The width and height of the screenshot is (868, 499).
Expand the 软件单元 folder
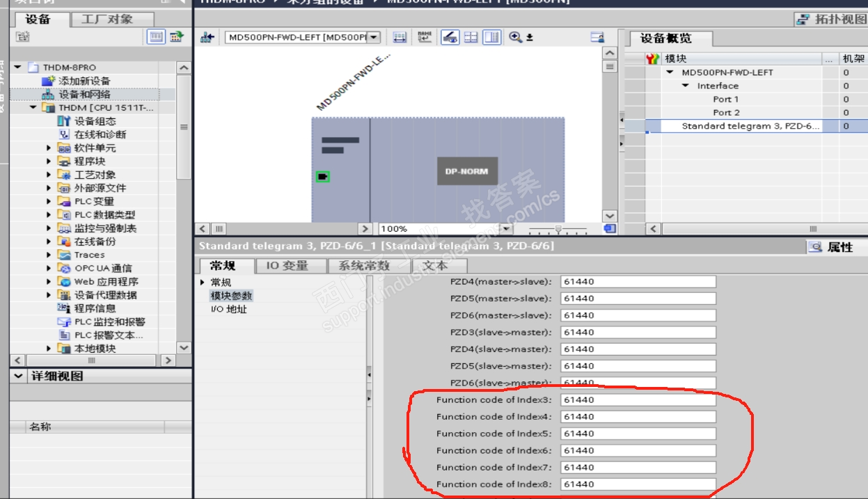click(49, 148)
